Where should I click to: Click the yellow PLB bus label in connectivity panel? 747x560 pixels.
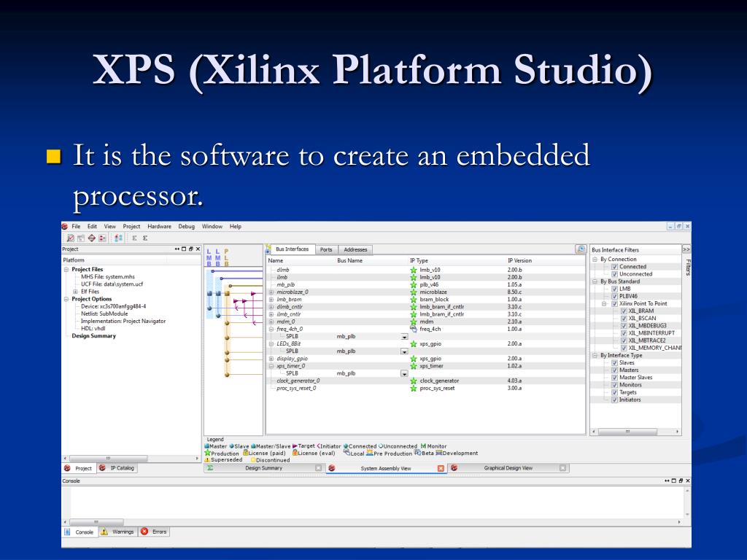[x=226, y=257]
